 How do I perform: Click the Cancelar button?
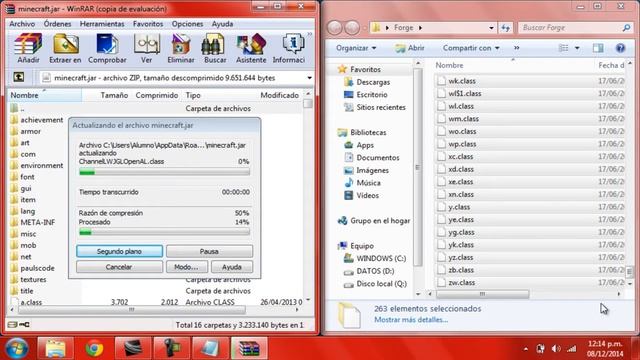coord(119,267)
